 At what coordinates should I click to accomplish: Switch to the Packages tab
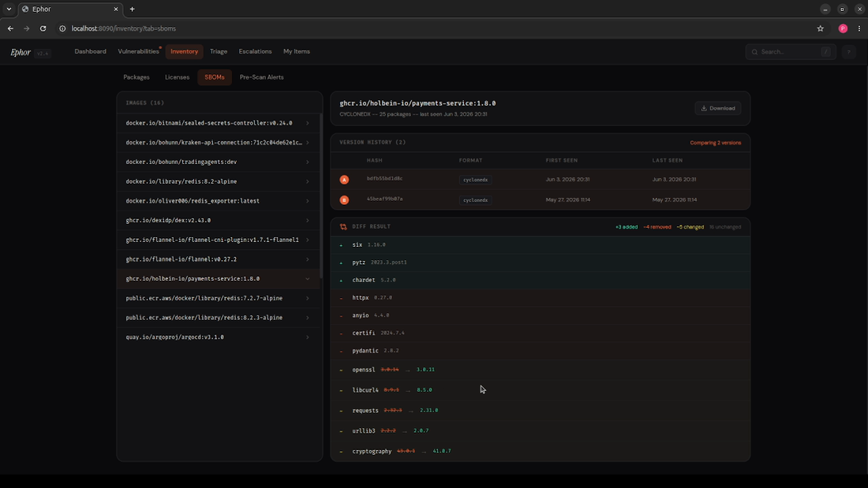point(137,77)
